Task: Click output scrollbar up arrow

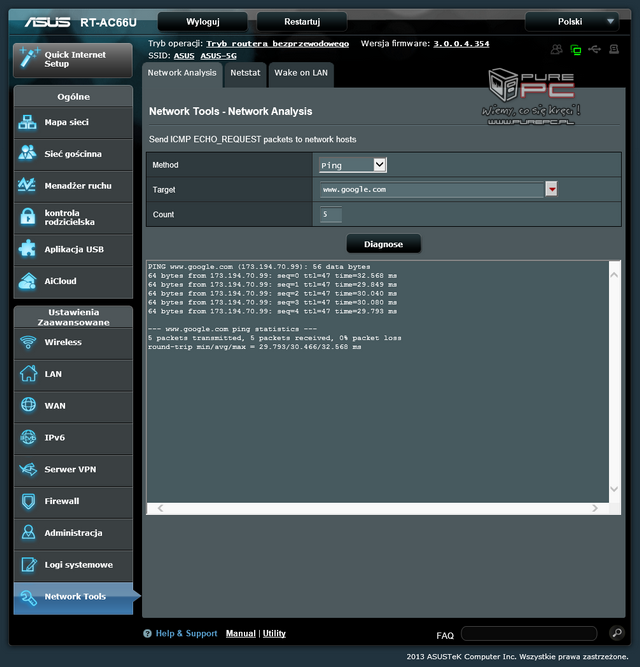Action: (x=614, y=275)
